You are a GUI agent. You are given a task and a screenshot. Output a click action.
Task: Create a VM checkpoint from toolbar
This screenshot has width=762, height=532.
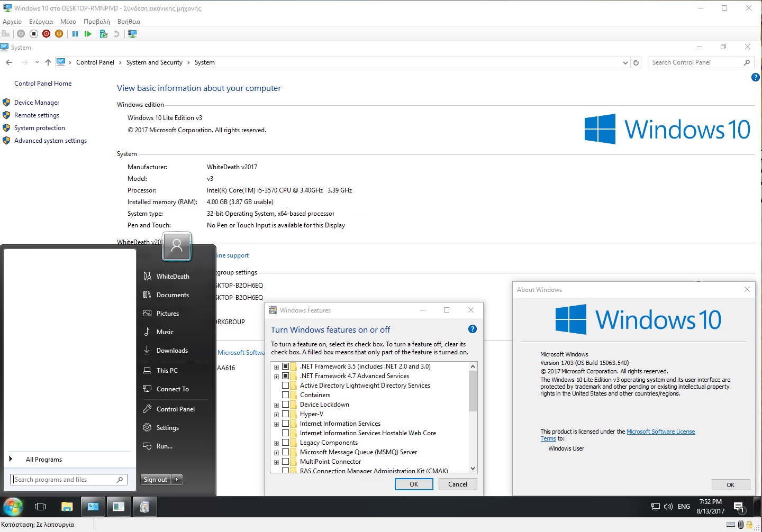coord(104,34)
